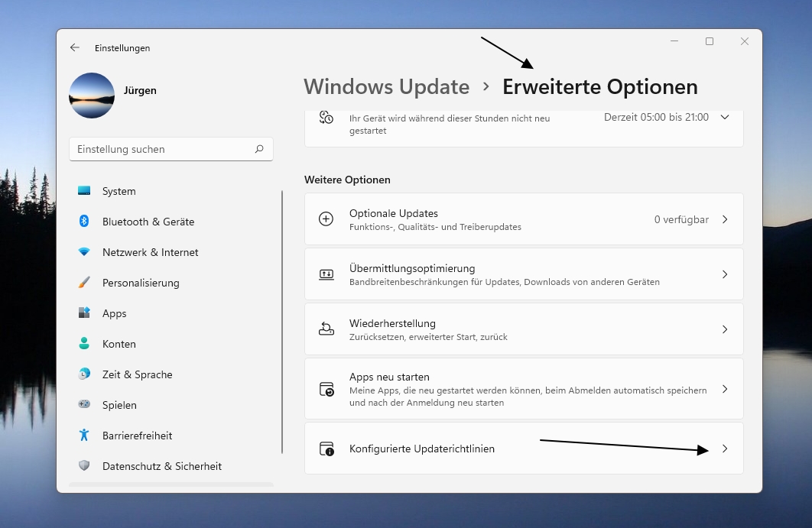
Task: Click the Einstellung suchen search field
Action: (x=171, y=149)
